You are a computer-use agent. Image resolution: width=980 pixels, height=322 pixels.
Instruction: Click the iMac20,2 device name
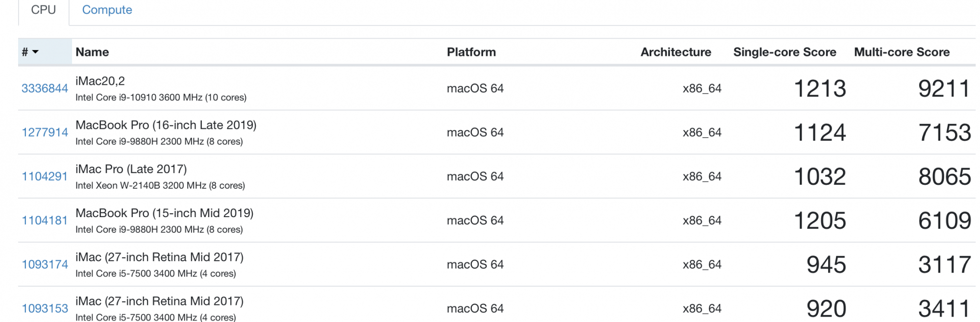click(100, 81)
